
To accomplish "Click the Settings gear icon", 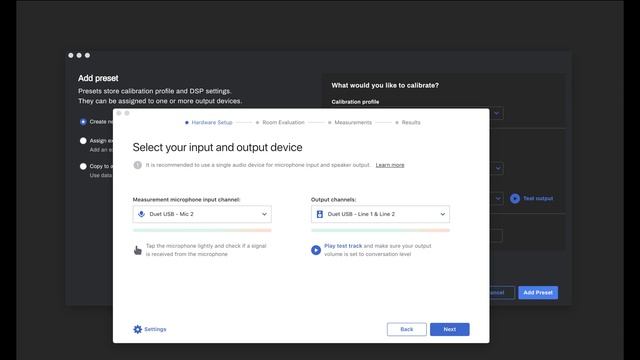I will (138, 329).
